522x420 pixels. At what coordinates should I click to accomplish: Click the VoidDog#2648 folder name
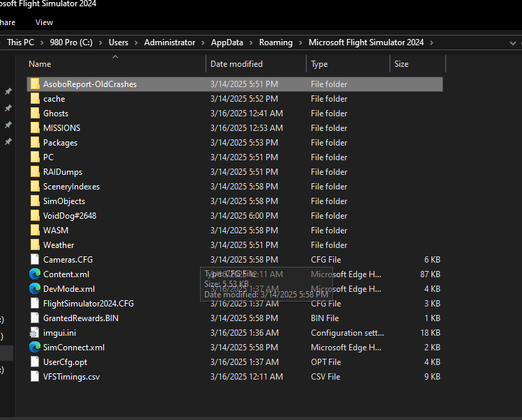point(70,216)
